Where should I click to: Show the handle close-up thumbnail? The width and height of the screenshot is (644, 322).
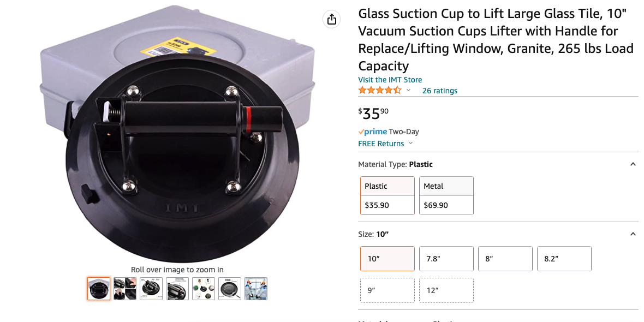click(177, 289)
